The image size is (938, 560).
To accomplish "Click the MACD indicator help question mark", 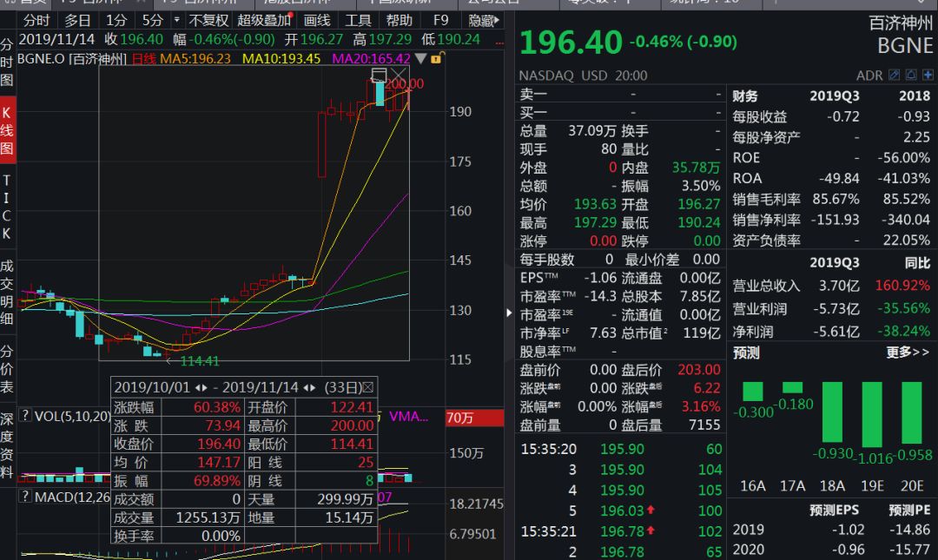I will [26, 496].
